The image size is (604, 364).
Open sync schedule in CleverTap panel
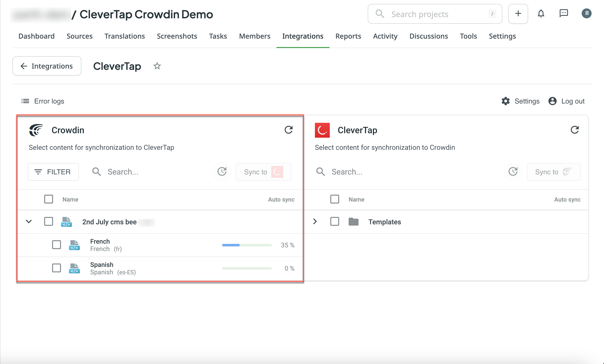(513, 172)
